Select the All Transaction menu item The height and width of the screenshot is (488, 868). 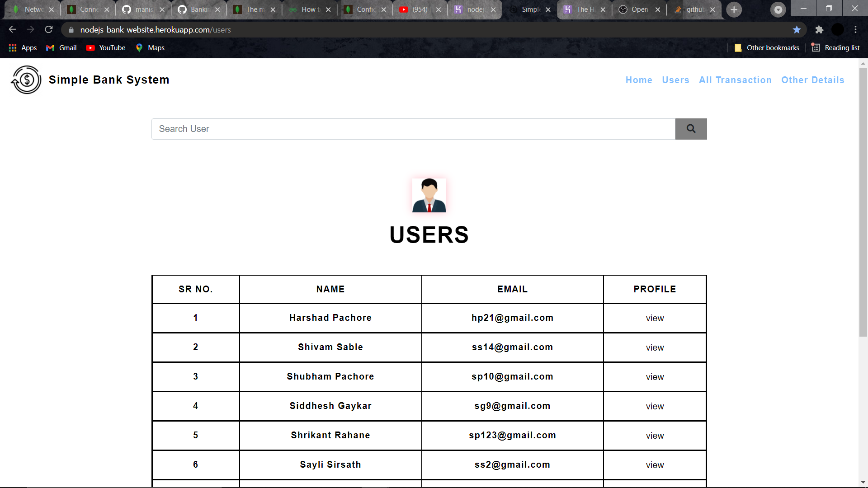pyautogui.click(x=735, y=80)
